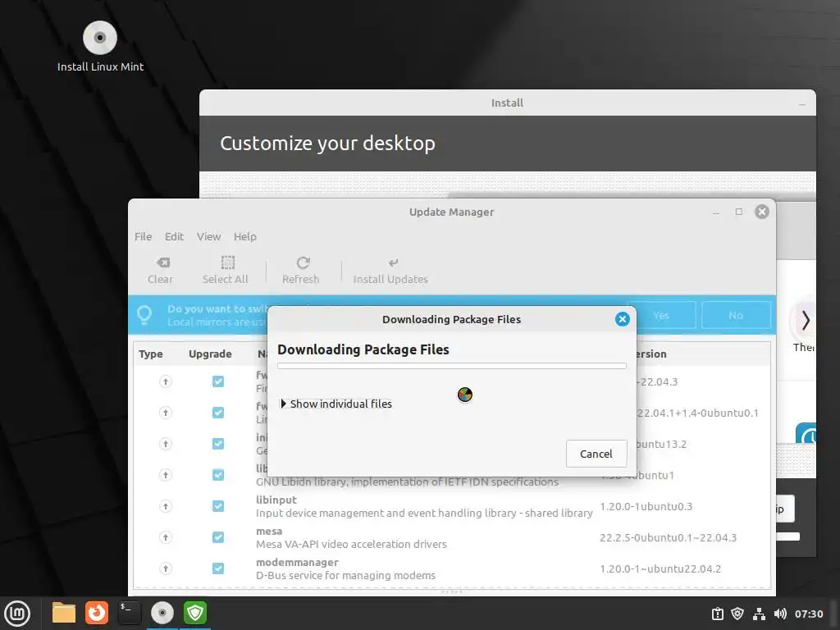Click the Clear toolbar icon
This screenshot has width=840, height=630.
pyautogui.click(x=163, y=262)
